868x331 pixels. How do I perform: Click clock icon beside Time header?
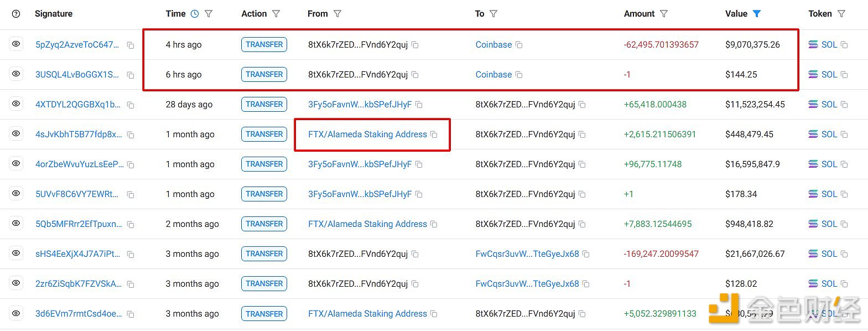pos(195,14)
